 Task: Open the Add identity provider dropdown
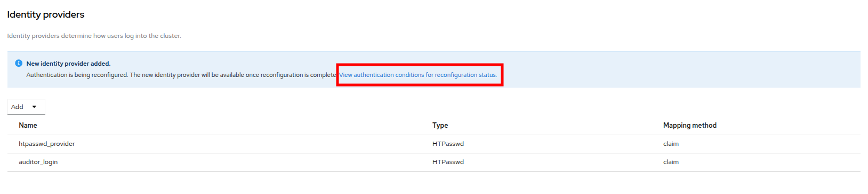[x=26, y=107]
